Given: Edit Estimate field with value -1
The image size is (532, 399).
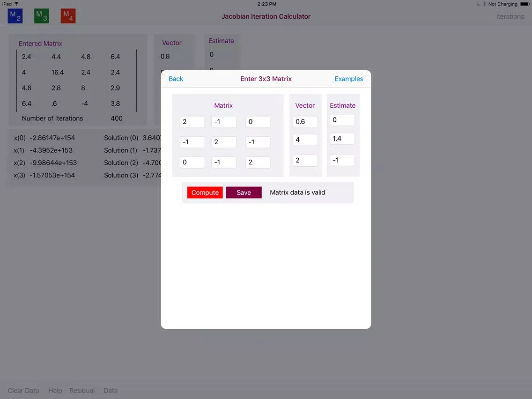Looking at the screenshot, I should (x=342, y=160).
